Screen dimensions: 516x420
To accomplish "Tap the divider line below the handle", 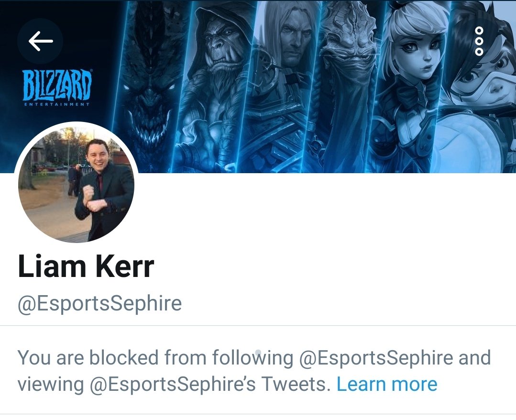I will [x=258, y=325].
